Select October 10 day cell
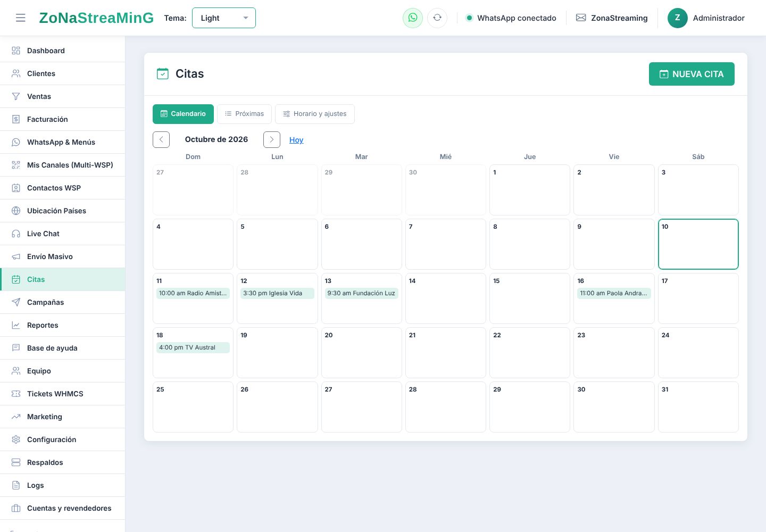The height and width of the screenshot is (532, 766). point(698,244)
